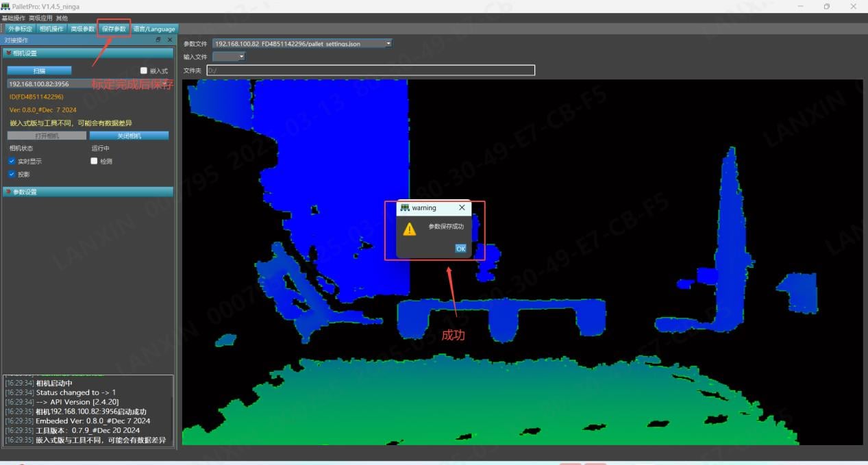Click the Ver: 0.8.0_#Dec 7 2024 text
Image resolution: width=868 pixels, height=465 pixels.
(x=42, y=110)
